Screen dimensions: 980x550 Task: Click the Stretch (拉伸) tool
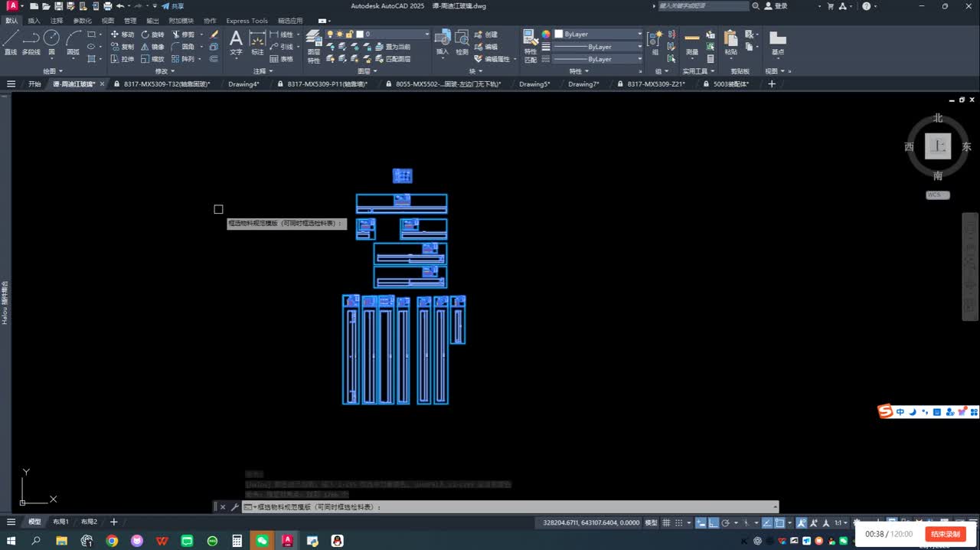tap(122, 59)
